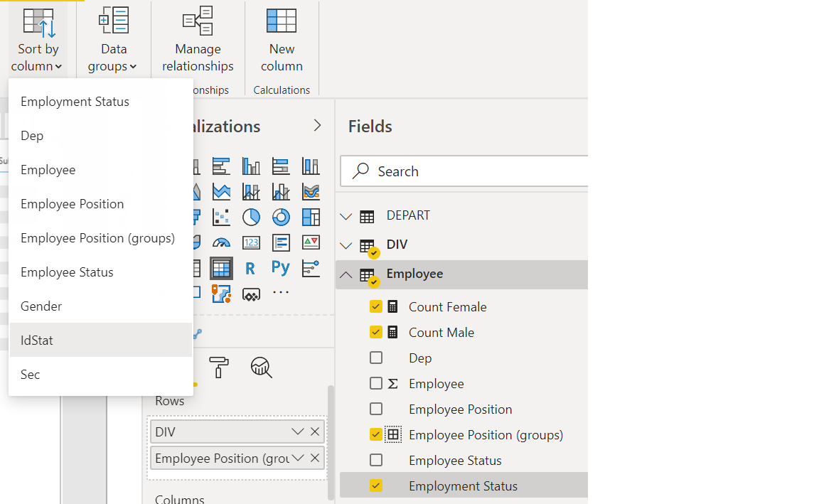819x504 pixels.
Task: Check the Dep field checkbox
Action: pyautogui.click(x=375, y=358)
